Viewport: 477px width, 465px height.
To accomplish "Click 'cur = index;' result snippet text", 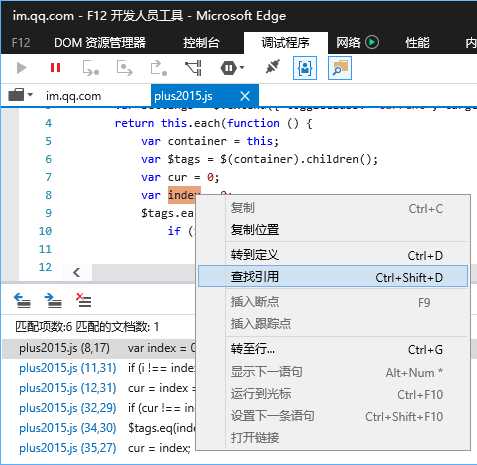I will pos(159,448).
